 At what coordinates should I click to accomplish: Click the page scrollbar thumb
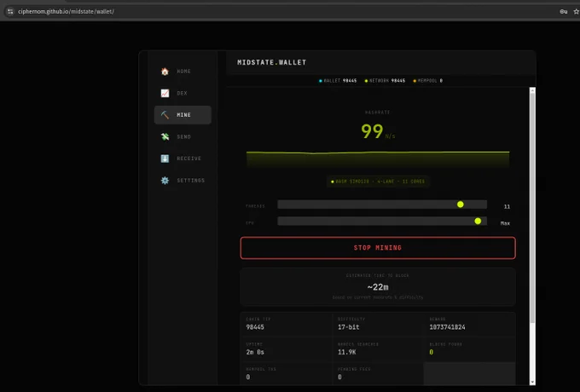[x=532, y=208]
